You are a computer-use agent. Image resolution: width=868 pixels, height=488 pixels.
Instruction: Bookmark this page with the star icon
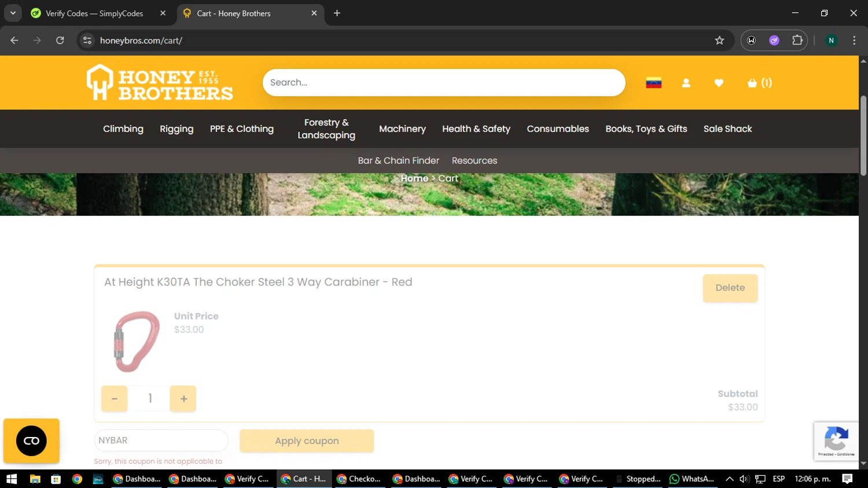point(719,41)
